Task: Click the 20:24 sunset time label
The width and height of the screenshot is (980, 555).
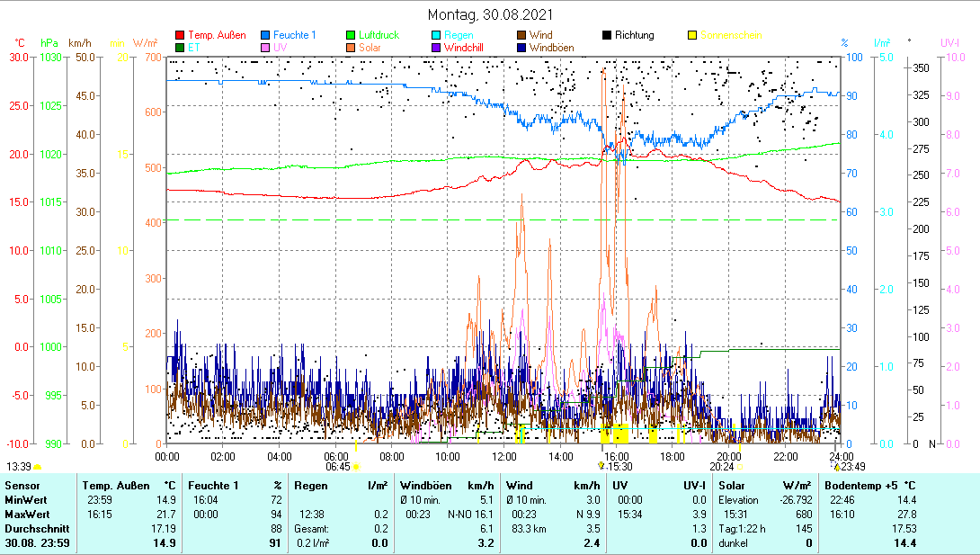Action: click(x=721, y=466)
